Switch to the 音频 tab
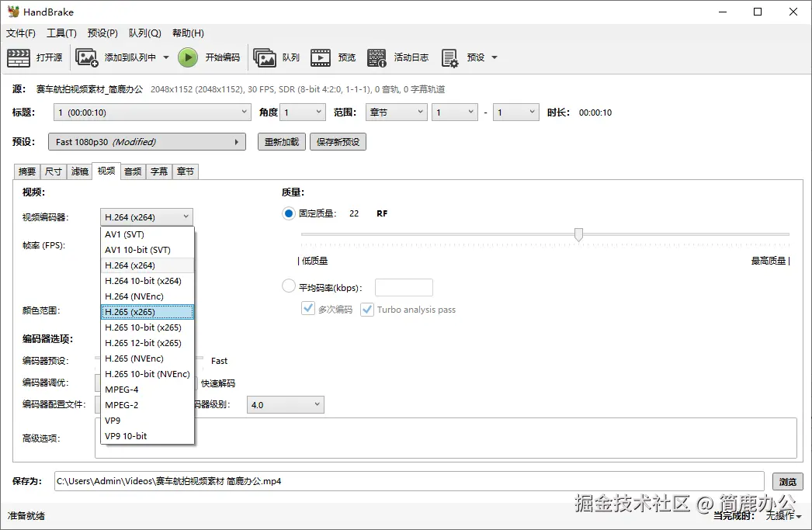 pyautogui.click(x=133, y=171)
